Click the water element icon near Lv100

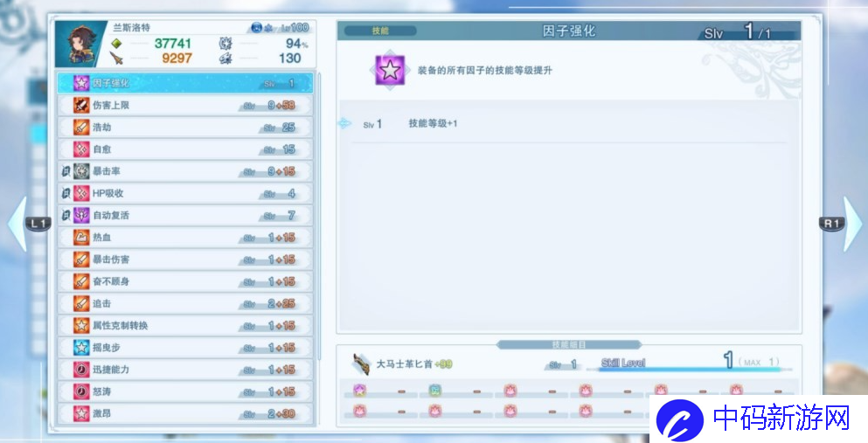coord(257,27)
